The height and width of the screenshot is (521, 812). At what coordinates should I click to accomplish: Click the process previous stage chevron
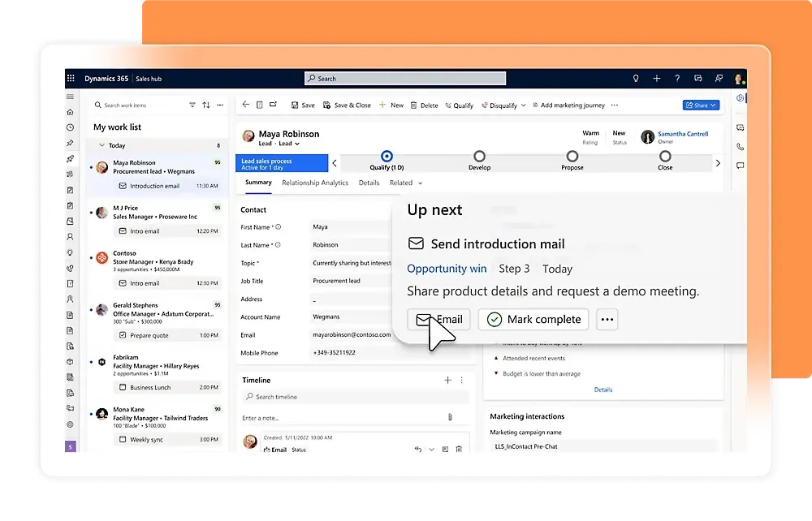(x=335, y=163)
